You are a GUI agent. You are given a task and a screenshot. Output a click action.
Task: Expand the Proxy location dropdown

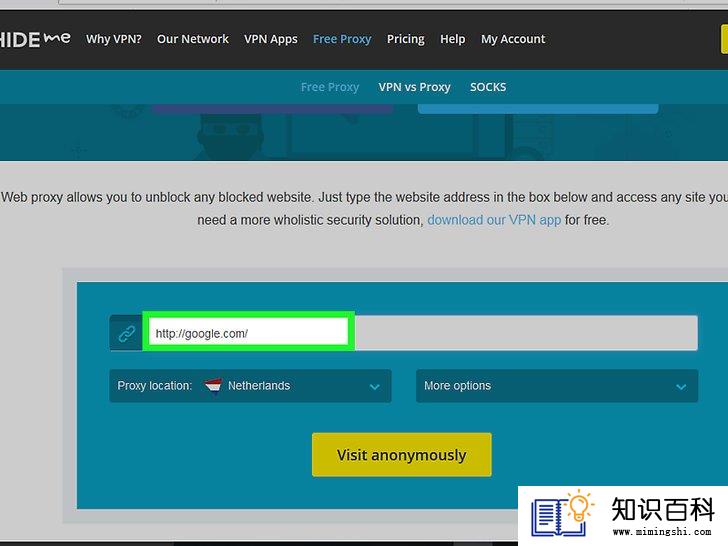click(x=250, y=386)
